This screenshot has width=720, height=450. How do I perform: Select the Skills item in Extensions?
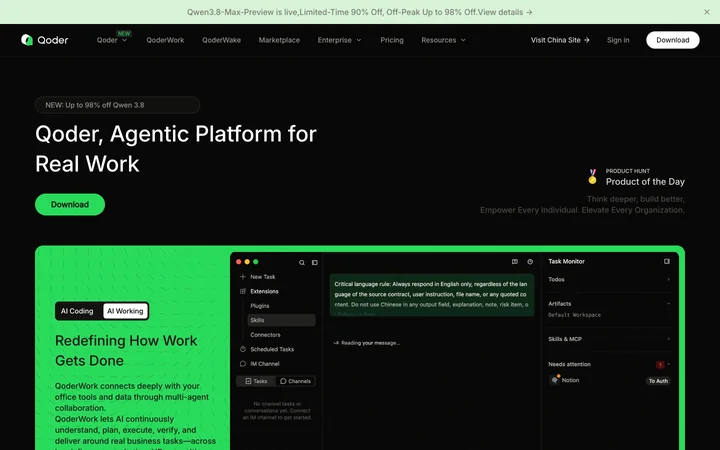coord(281,320)
